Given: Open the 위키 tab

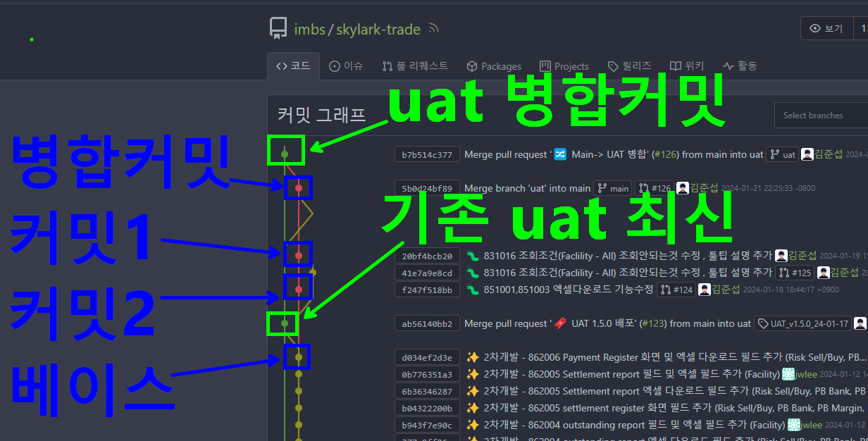Looking at the screenshot, I should coord(687,66).
